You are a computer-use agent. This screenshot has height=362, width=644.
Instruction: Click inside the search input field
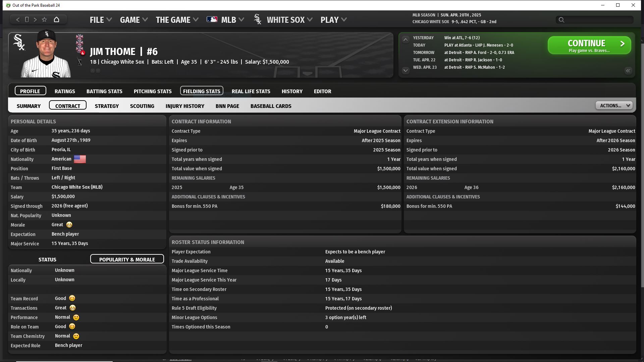(597, 20)
